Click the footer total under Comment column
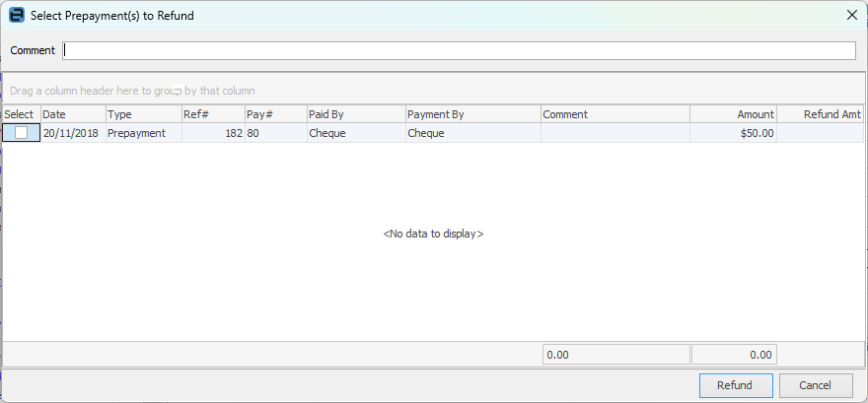This screenshot has height=403, width=868. click(616, 355)
